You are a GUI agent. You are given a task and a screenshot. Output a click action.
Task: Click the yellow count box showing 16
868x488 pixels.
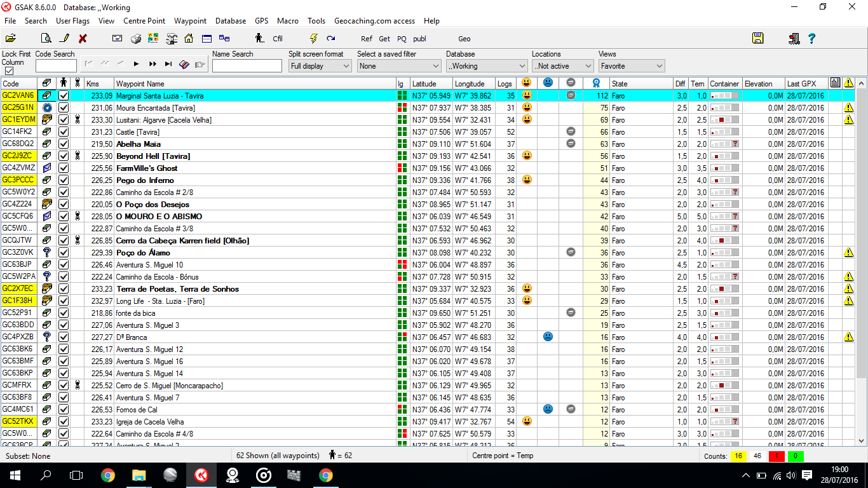[x=738, y=456]
